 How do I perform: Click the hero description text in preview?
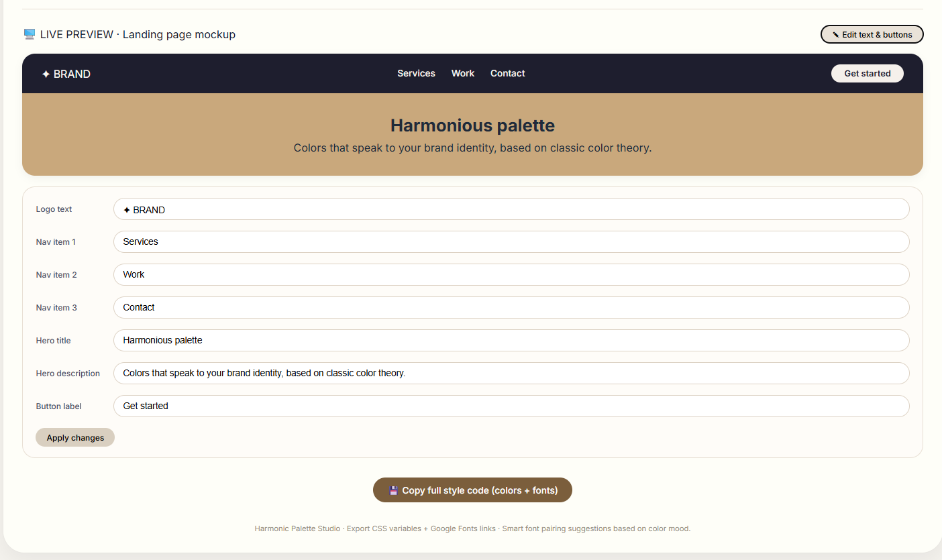click(x=472, y=148)
